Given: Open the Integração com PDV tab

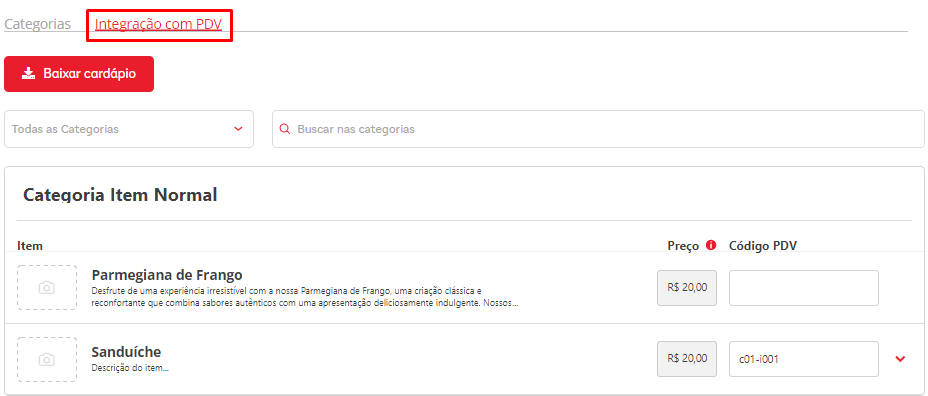Looking at the screenshot, I should pyautogui.click(x=159, y=24).
